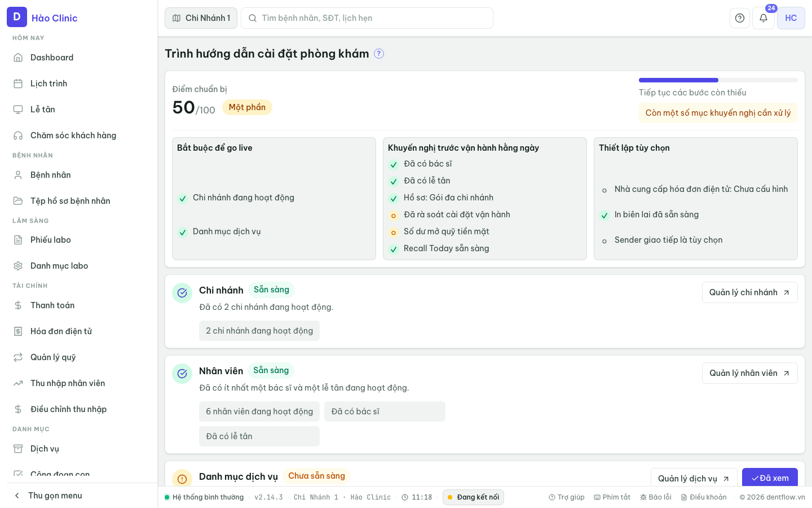Click the magnifier search icon
Viewport: 812px width, 508px height.
[253, 18]
